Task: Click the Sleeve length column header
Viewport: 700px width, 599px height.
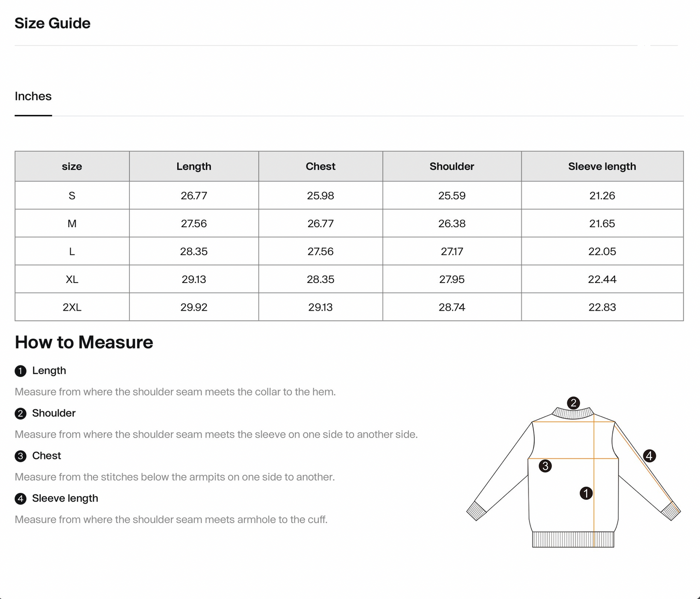Action: 602,166
